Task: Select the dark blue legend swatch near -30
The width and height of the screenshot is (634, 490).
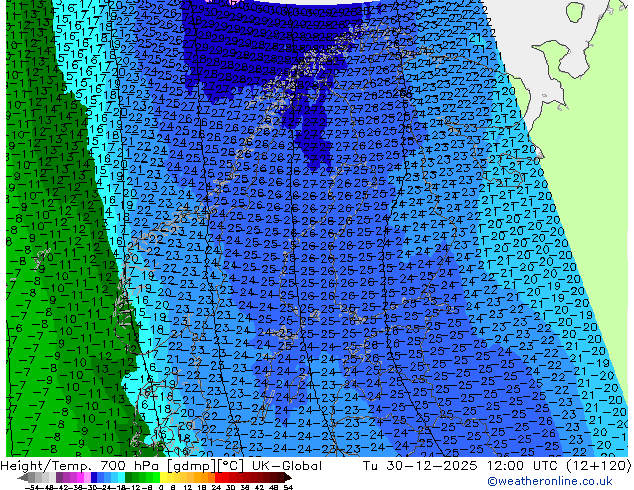Action: coord(94,477)
